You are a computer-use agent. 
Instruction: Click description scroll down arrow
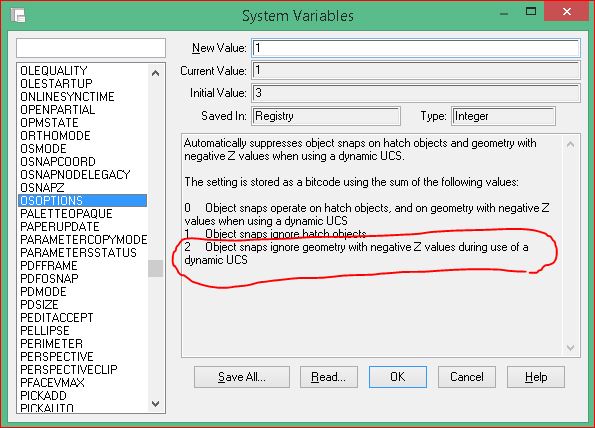click(570, 348)
